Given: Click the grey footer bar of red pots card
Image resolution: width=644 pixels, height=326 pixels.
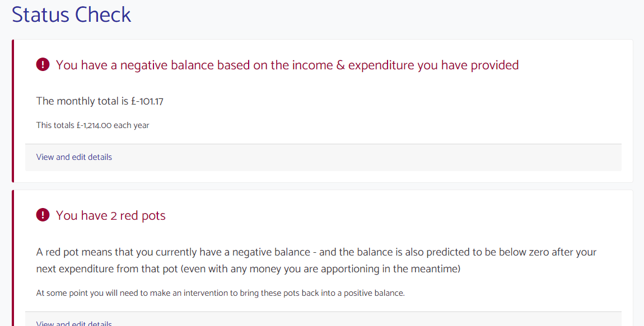Looking at the screenshot, I should pyautogui.click(x=323, y=319).
